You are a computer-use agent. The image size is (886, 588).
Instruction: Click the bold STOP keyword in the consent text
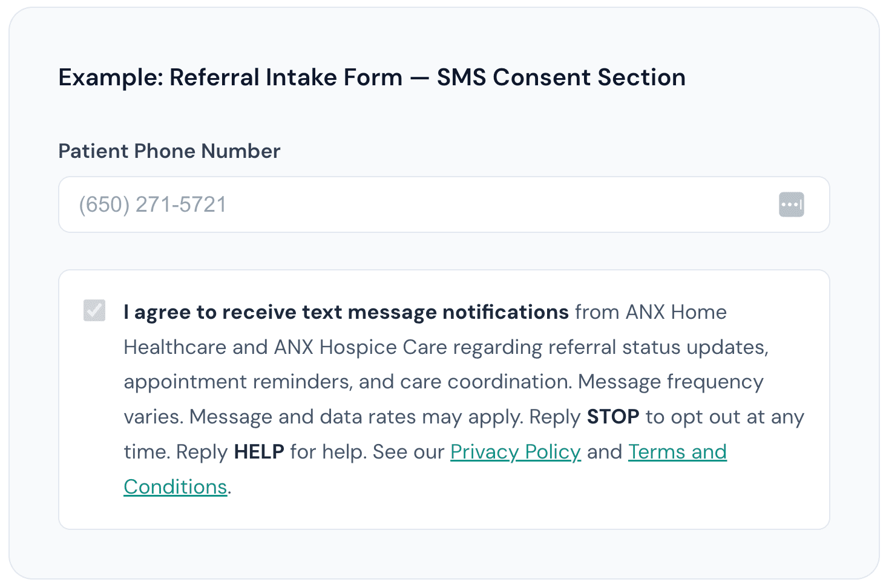tap(612, 416)
